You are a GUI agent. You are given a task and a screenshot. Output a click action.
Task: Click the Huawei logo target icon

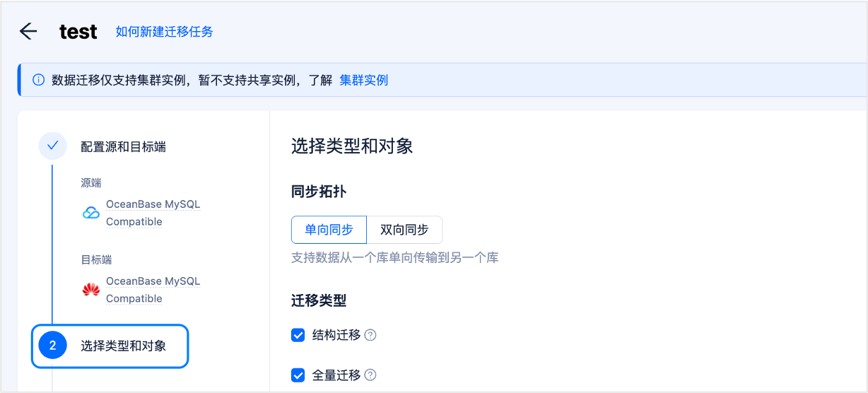(x=91, y=290)
